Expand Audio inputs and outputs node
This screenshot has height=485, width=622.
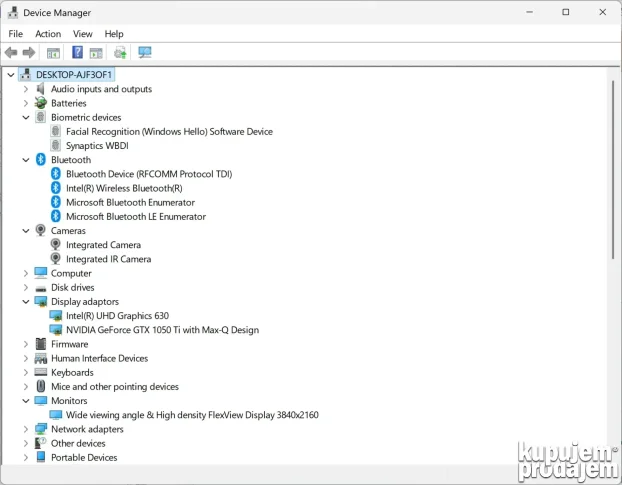coord(26,89)
